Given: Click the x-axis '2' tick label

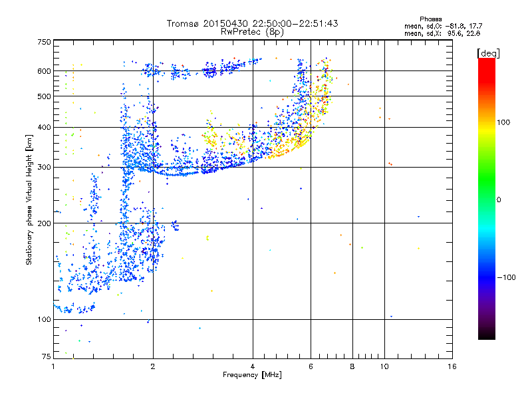Looking at the screenshot, I should [153, 366].
